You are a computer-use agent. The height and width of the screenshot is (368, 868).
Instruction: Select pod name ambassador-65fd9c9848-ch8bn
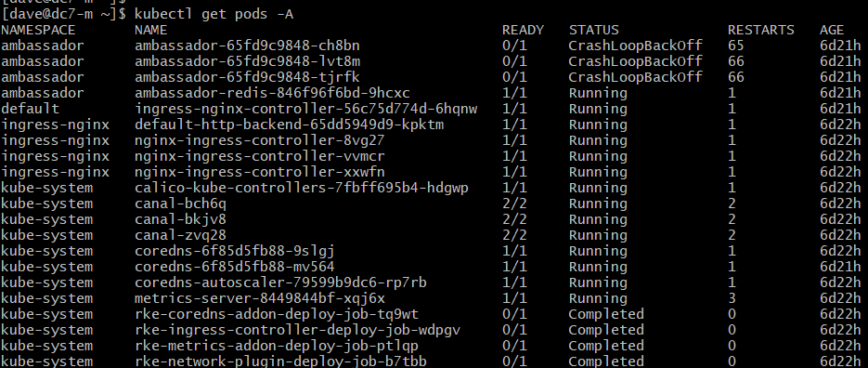click(x=247, y=46)
